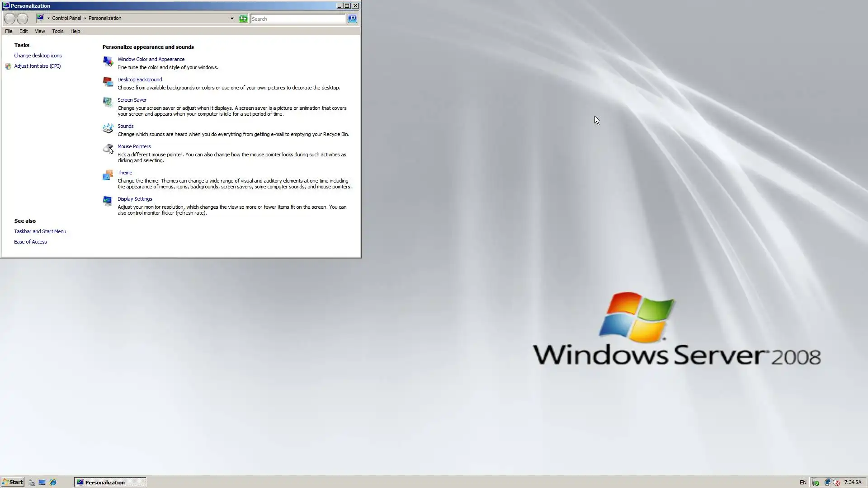Click the Sounds icon
This screenshot has height=488, width=868.
[x=108, y=128]
